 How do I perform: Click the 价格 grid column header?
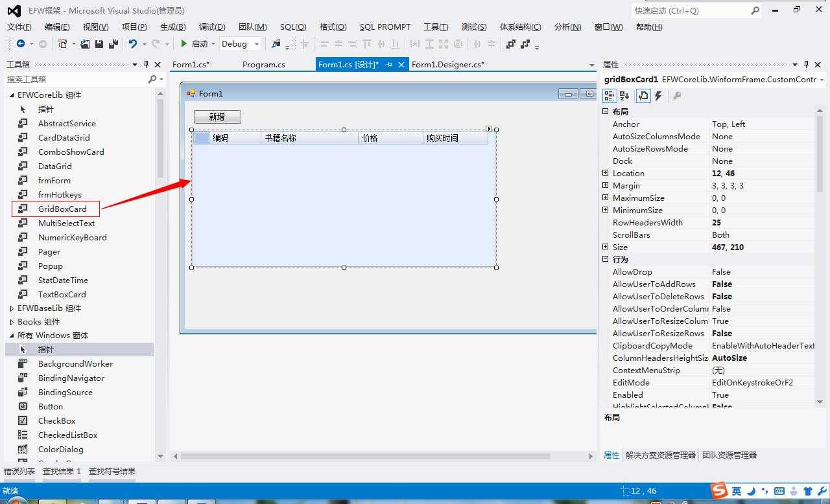(x=390, y=138)
